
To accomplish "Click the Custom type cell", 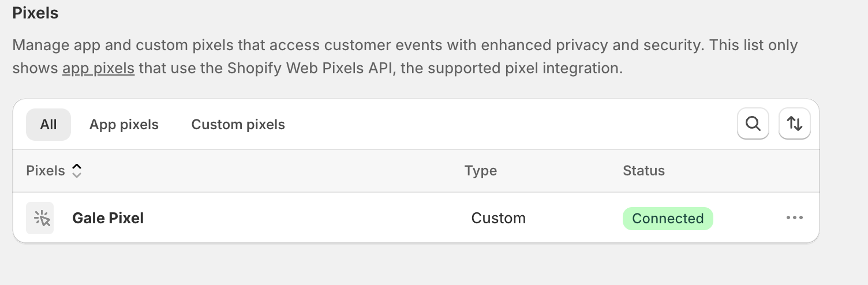I will pos(499,218).
